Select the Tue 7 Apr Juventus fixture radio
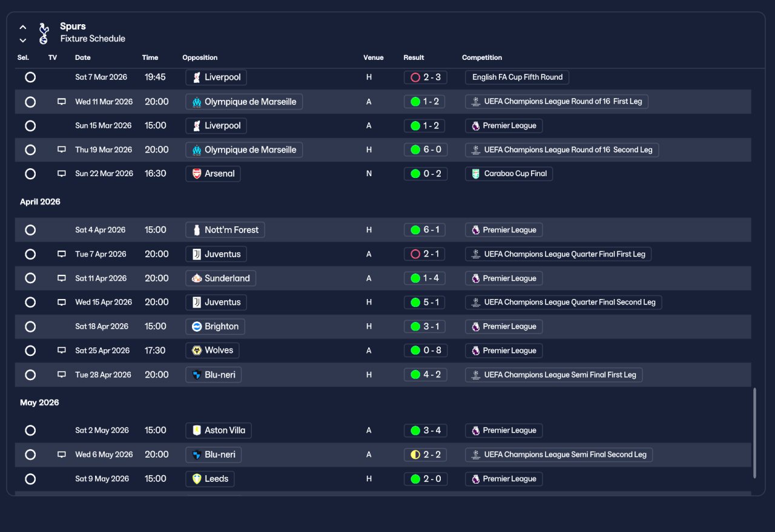Image resolution: width=775 pixels, height=532 pixels. coord(30,254)
